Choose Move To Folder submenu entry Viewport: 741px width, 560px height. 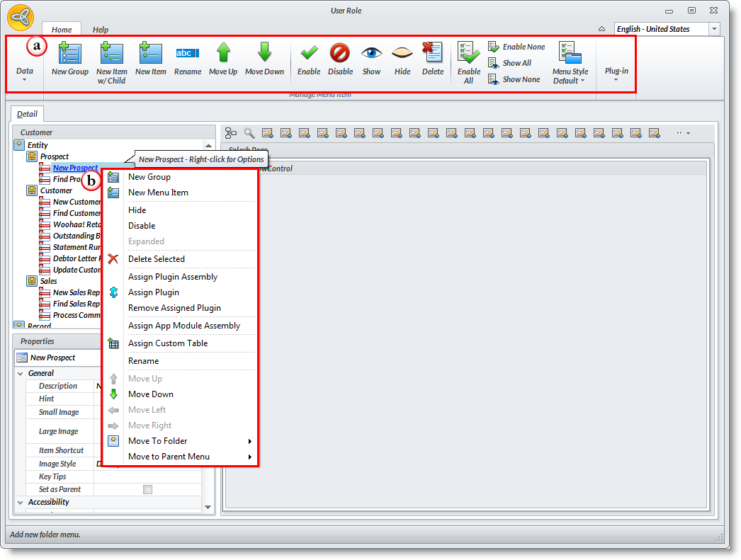pyautogui.click(x=157, y=441)
